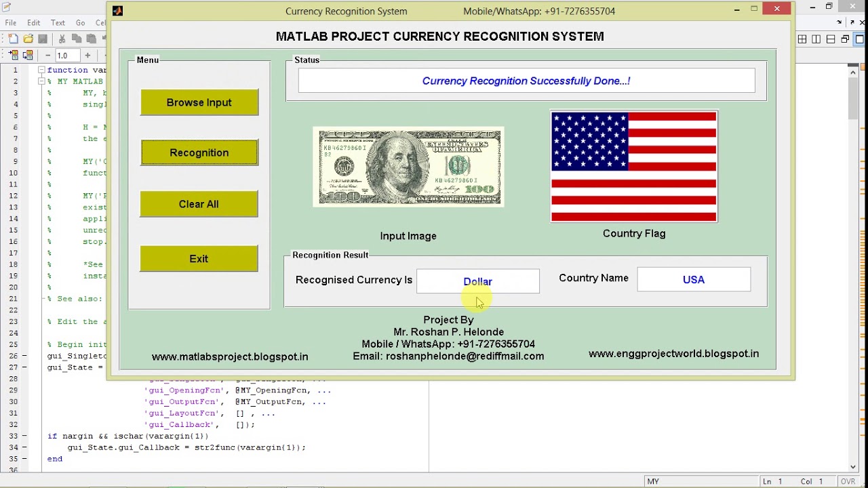Collapse the function code fold at line 1
The height and width of the screenshot is (488, 868).
click(41, 70)
